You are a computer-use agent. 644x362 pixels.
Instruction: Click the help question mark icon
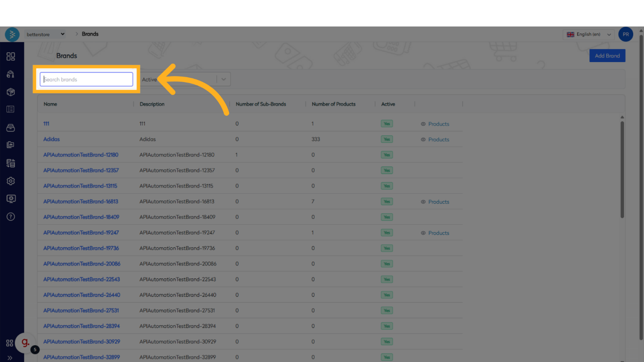11,216
